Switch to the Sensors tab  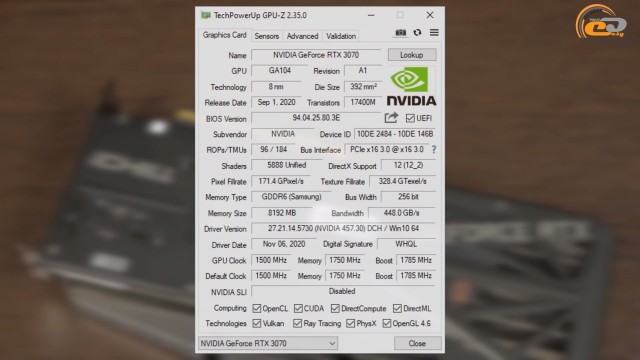[267, 36]
